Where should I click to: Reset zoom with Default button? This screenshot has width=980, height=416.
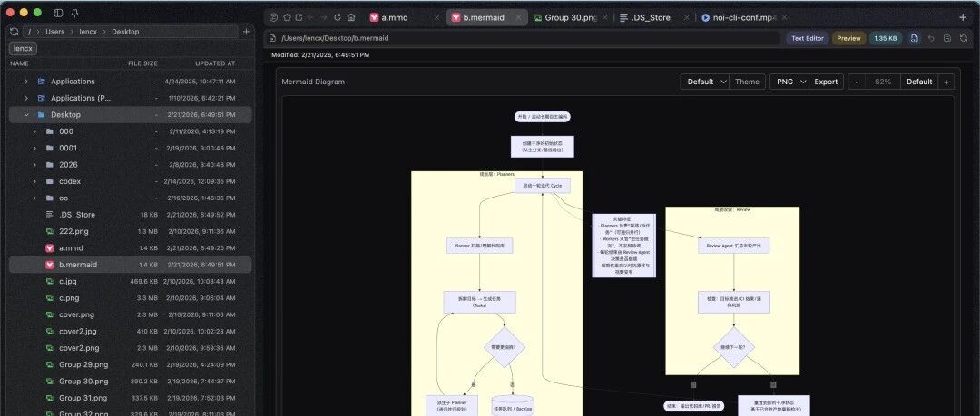pyautogui.click(x=919, y=82)
